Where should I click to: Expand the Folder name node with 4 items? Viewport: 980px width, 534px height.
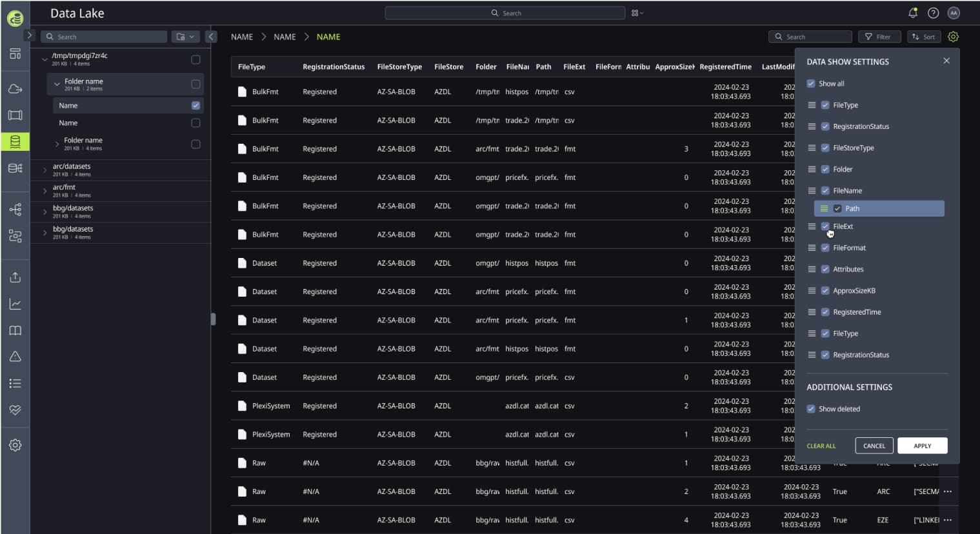(57, 144)
